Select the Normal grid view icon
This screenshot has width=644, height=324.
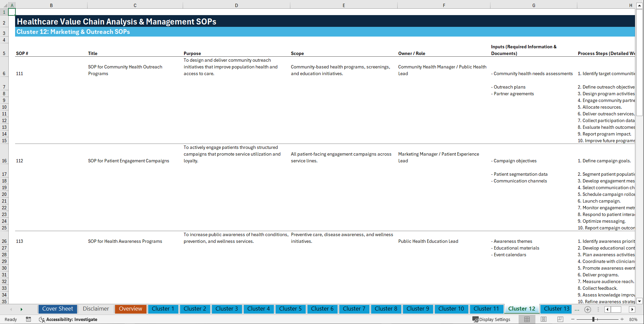tap(527, 319)
